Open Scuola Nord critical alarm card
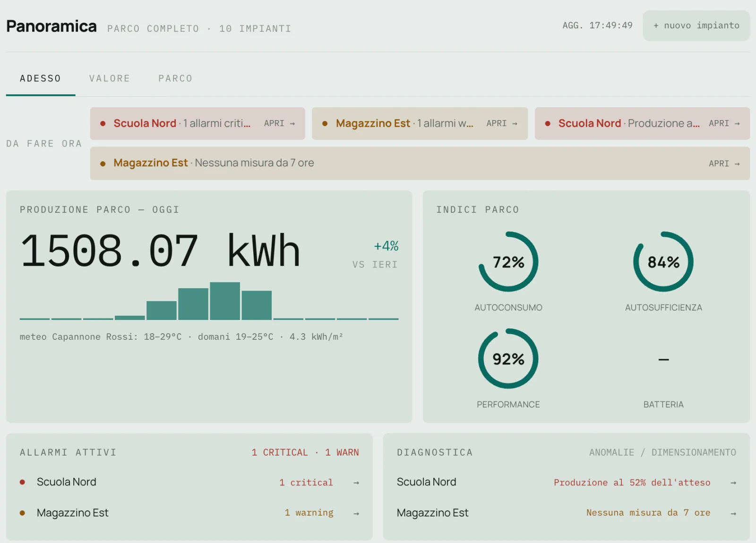The height and width of the screenshot is (543, 756). [198, 123]
